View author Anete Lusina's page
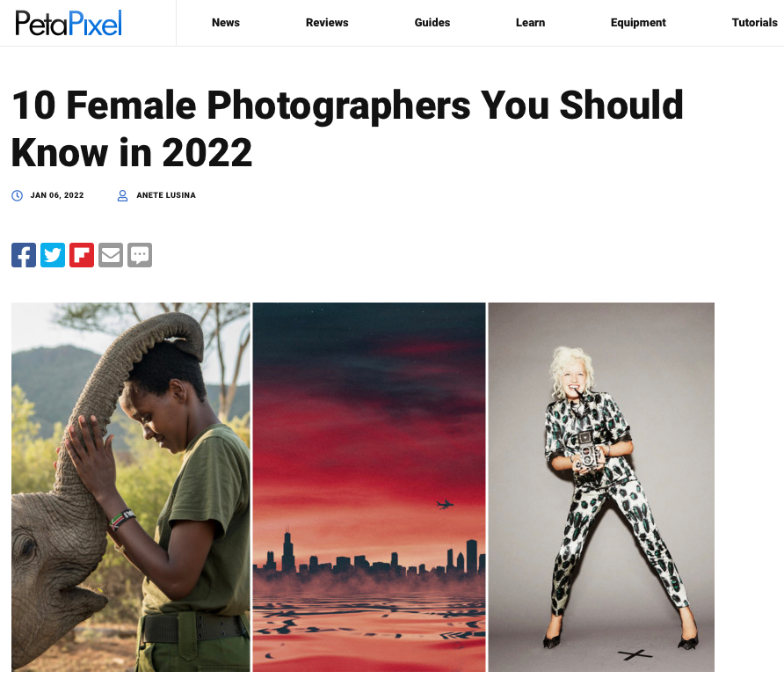The height and width of the screenshot is (686, 784). coord(166,195)
